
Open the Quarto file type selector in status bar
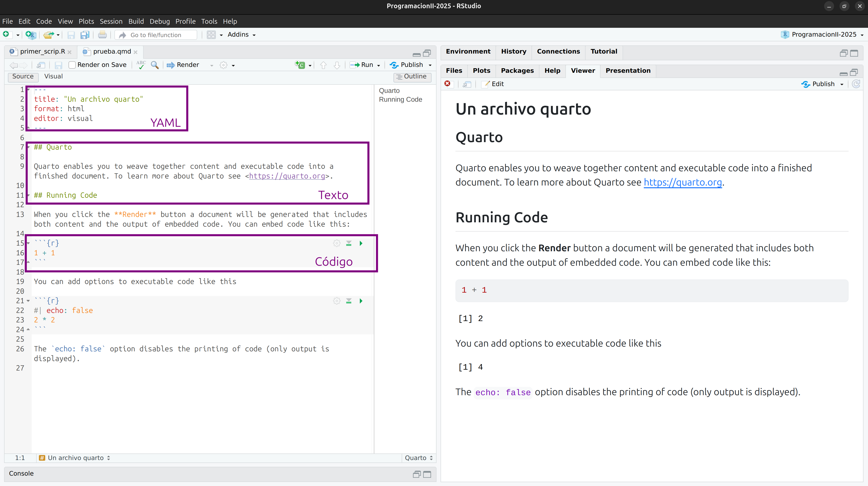[418, 458]
